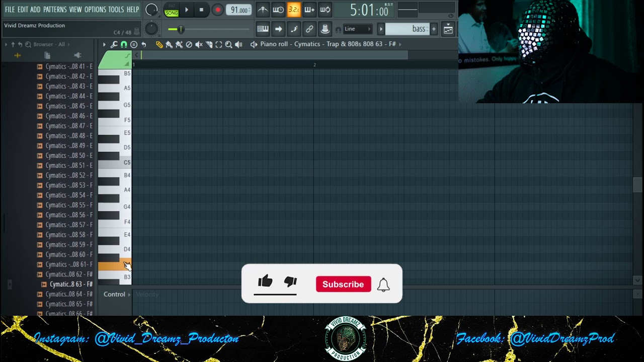The height and width of the screenshot is (362, 644).
Task: Click the browser search magnifier icon
Action: coord(28,44)
